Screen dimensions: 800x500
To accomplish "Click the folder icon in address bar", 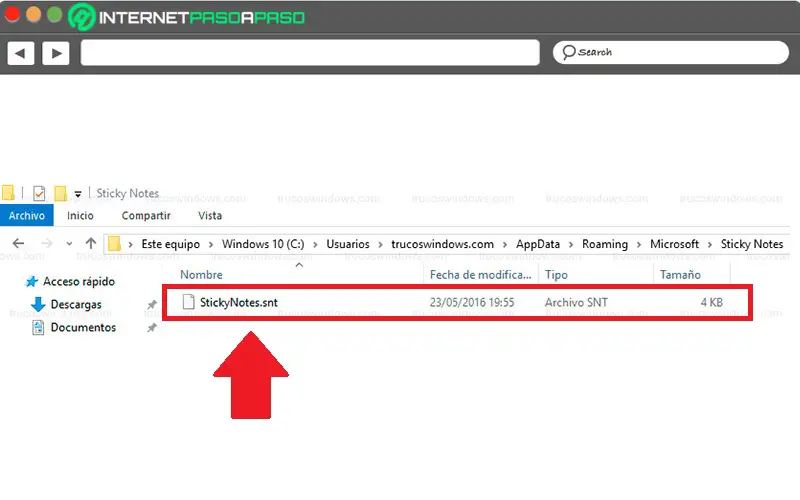I will coord(114,244).
